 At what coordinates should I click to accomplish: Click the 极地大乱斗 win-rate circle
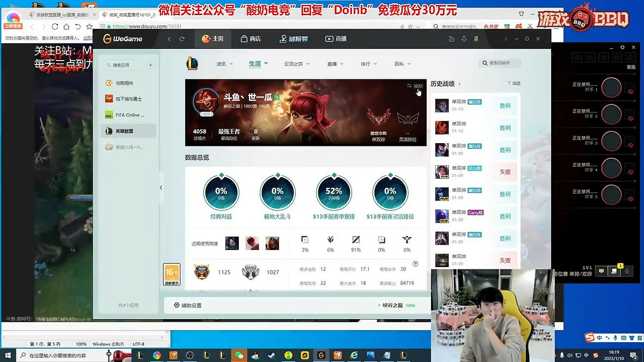point(277,193)
